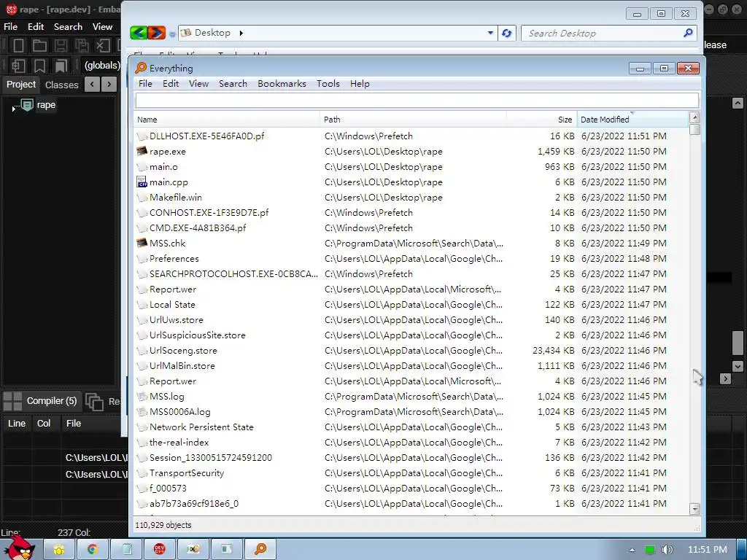Viewport: 747px width, 560px height.
Task: Click the orange forward arrow in Explorer window
Action: 156,32
